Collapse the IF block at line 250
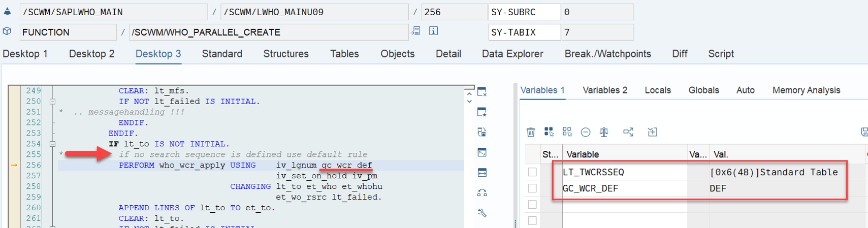 52,102
